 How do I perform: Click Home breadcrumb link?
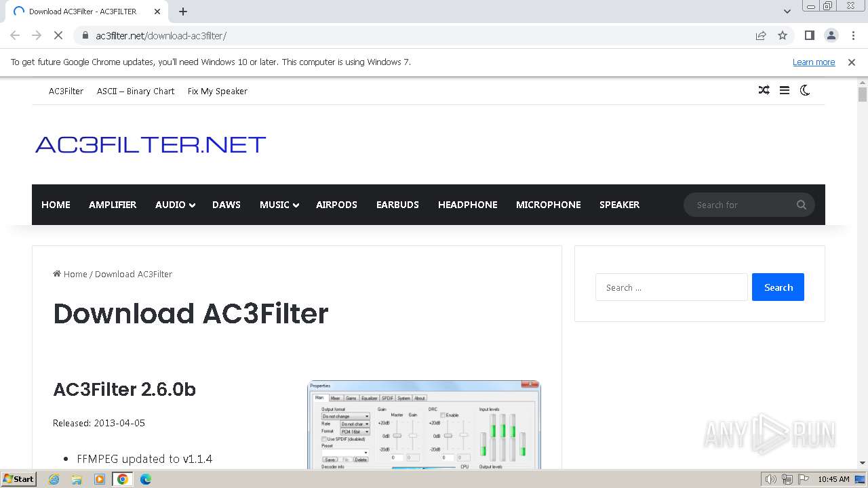click(71, 274)
